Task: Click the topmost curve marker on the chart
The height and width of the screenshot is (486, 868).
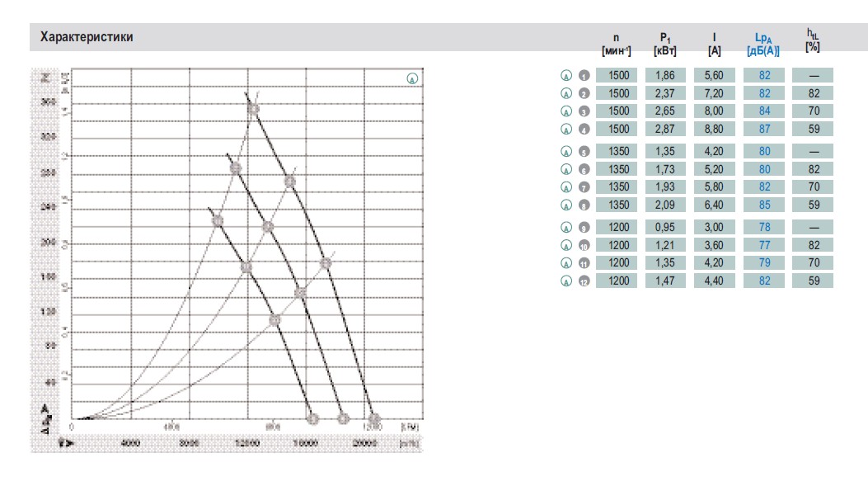Action: click(x=253, y=109)
